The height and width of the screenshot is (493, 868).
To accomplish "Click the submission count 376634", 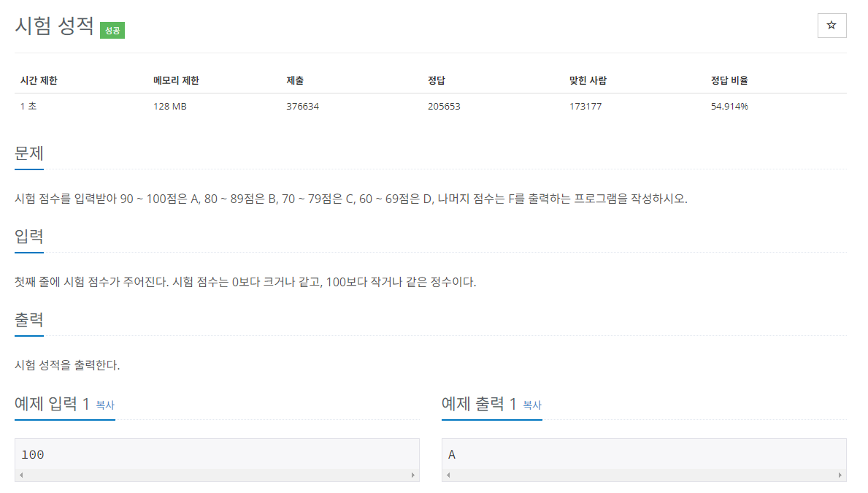I will [302, 107].
